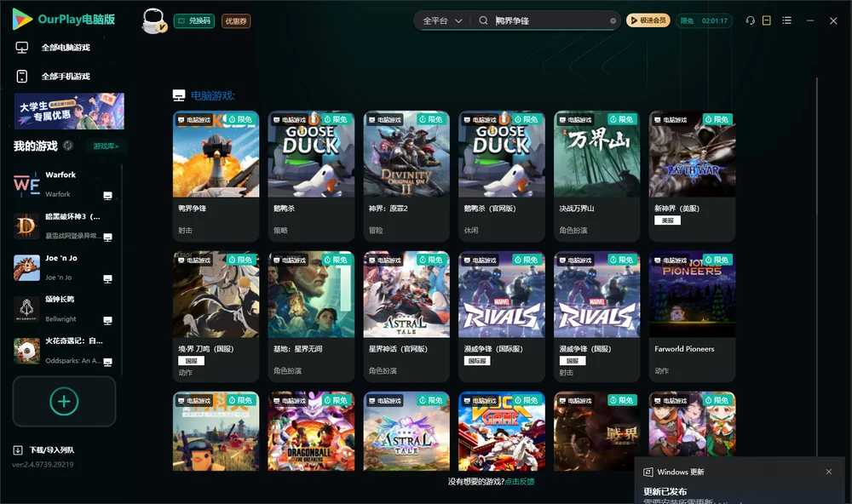This screenshot has height=504, width=852.
Task: Click the PC icon on Warfork row
Action: point(107,196)
